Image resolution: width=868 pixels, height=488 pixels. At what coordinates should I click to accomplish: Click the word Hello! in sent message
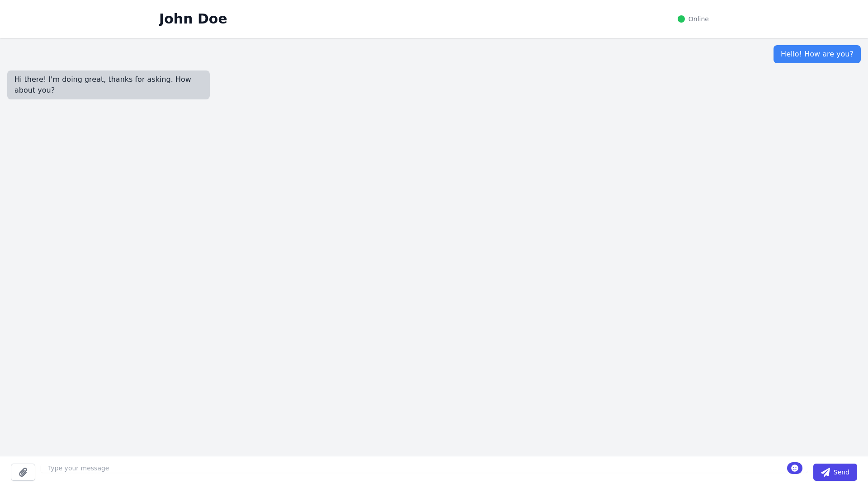point(791,54)
